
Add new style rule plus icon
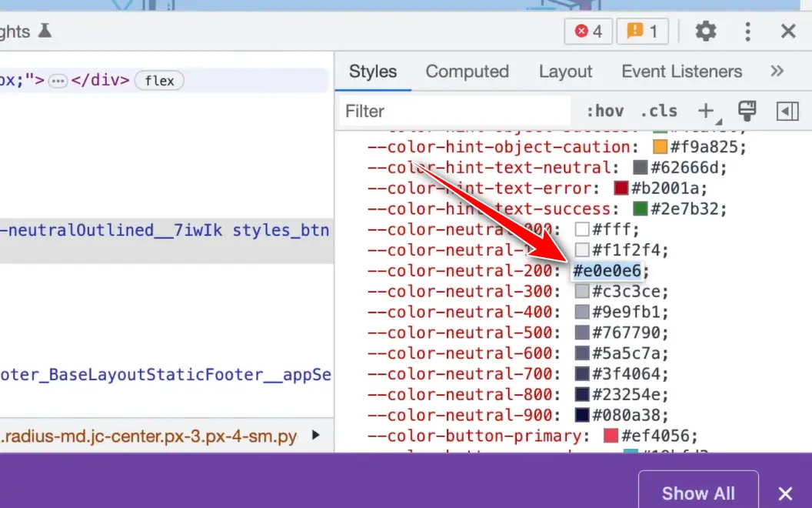click(x=706, y=112)
